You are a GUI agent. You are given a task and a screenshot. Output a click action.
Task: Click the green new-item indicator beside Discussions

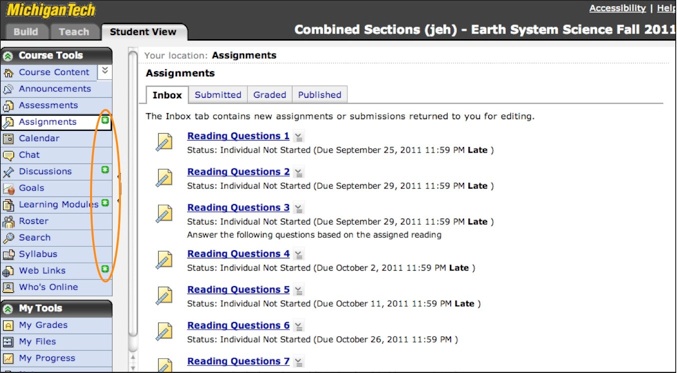[105, 170]
